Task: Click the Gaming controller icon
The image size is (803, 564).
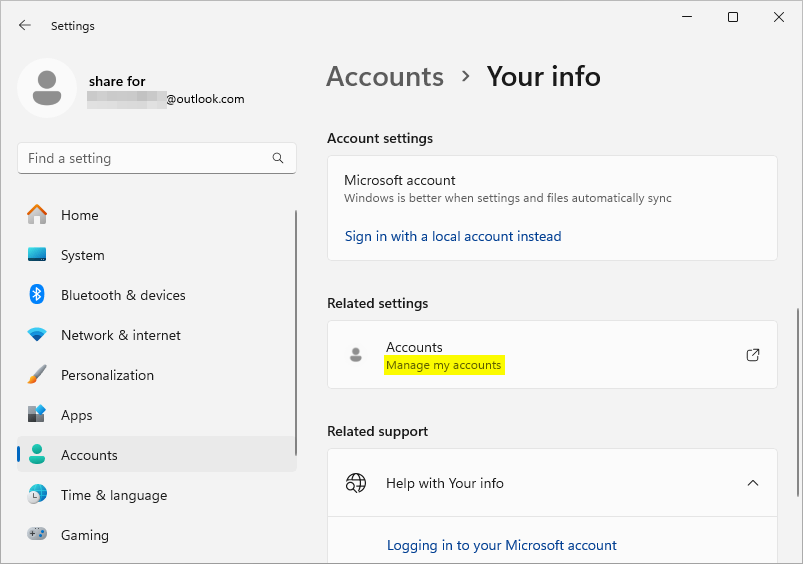Action: [x=37, y=534]
